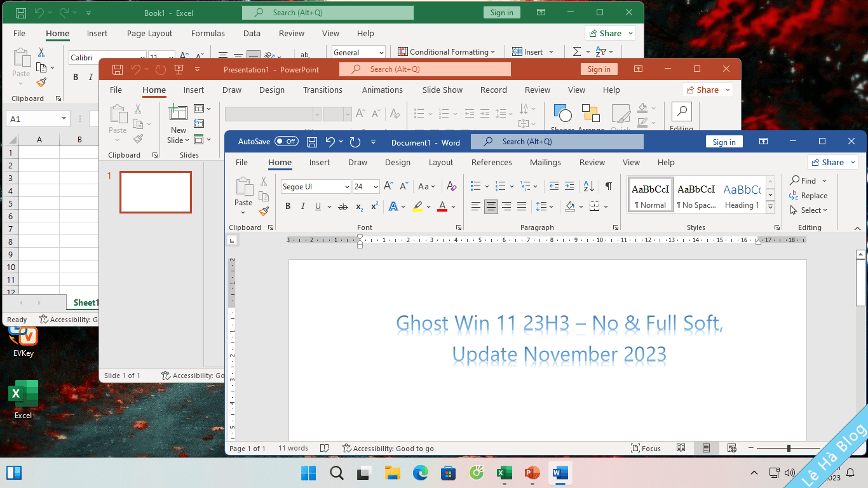Turn on the AutoSave switch in Word
Viewport: 868px width, 488px height.
click(287, 142)
